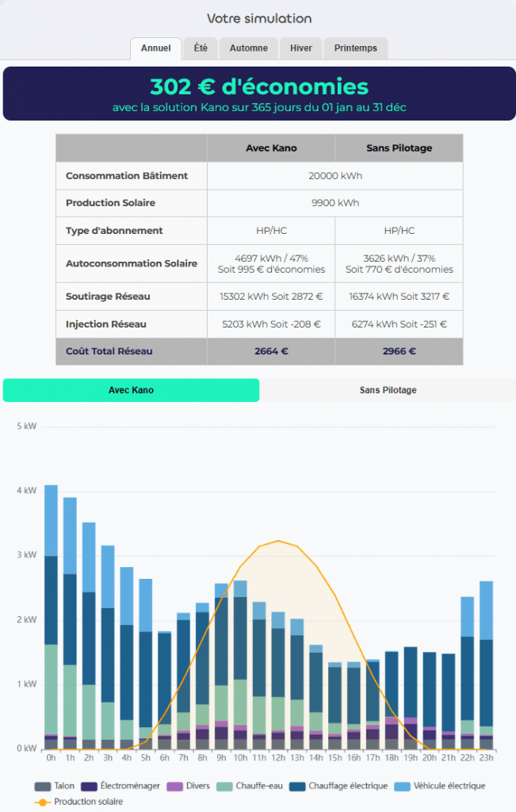Toggle Chauffe-eau legend swatch

click(254, 786)
